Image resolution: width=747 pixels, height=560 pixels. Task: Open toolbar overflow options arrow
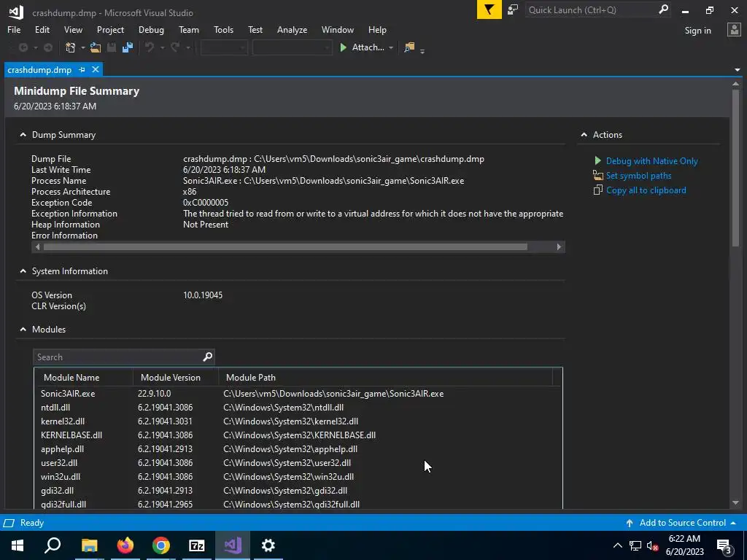(x=422, y=50)
